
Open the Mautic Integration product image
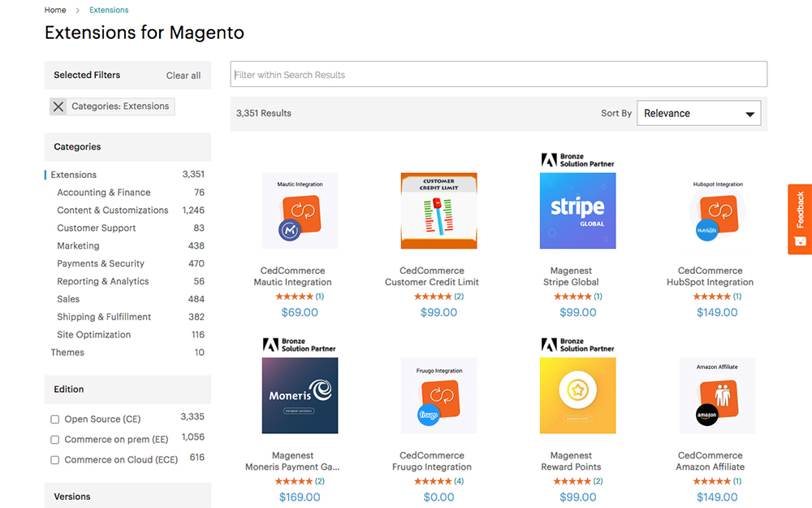(x=300, y=211)
